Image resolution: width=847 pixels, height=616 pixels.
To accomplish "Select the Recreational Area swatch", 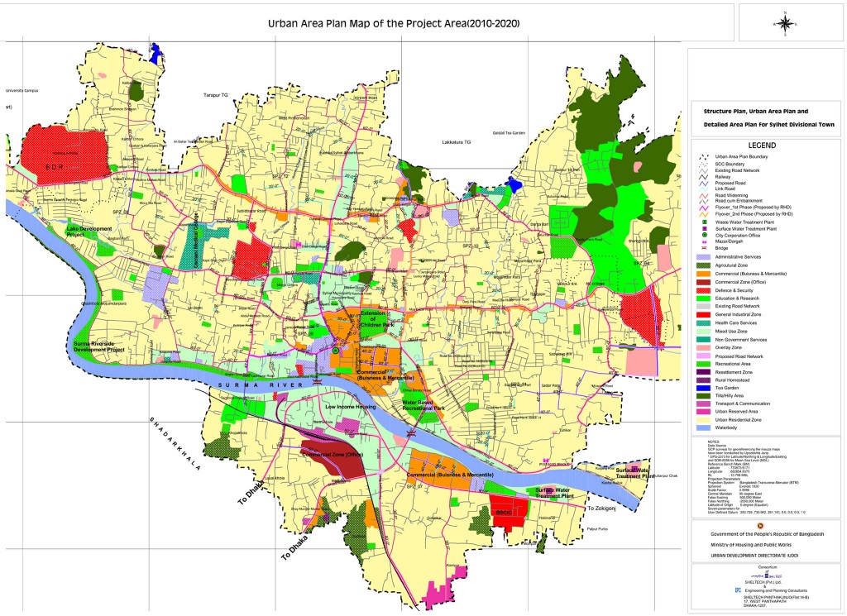I will [704, 364].
